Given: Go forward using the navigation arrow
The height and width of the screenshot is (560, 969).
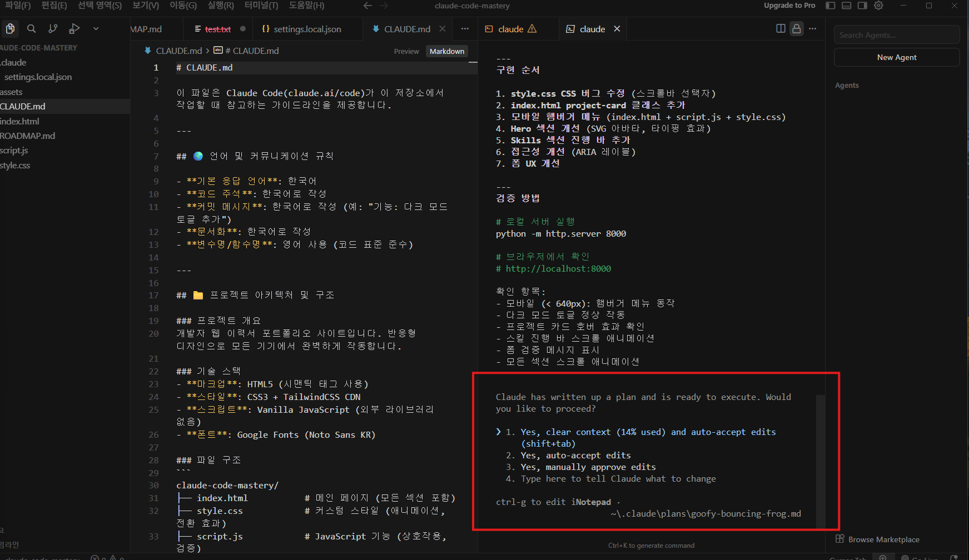Looking at the screenshot, I should 384,6.
